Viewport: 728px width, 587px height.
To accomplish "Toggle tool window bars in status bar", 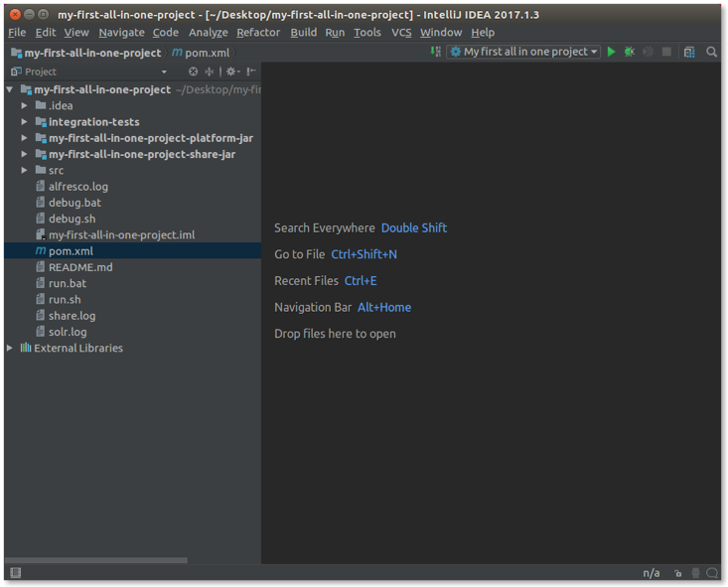I will 15,573.
